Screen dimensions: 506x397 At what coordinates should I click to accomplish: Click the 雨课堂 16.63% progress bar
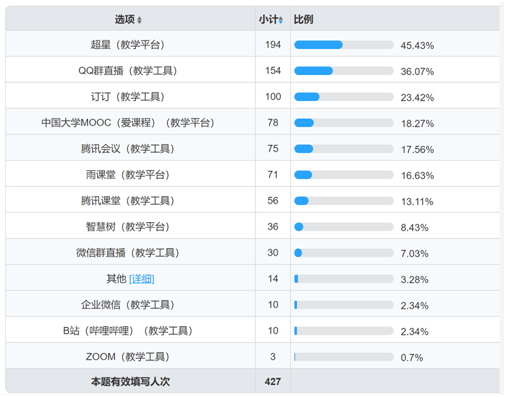tap(344, 175)
